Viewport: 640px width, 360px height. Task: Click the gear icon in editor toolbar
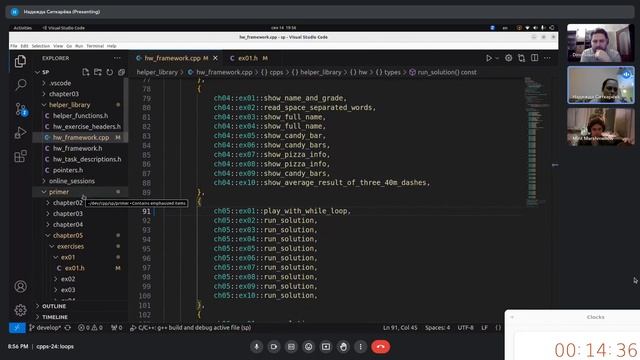(x=508, y=58)
